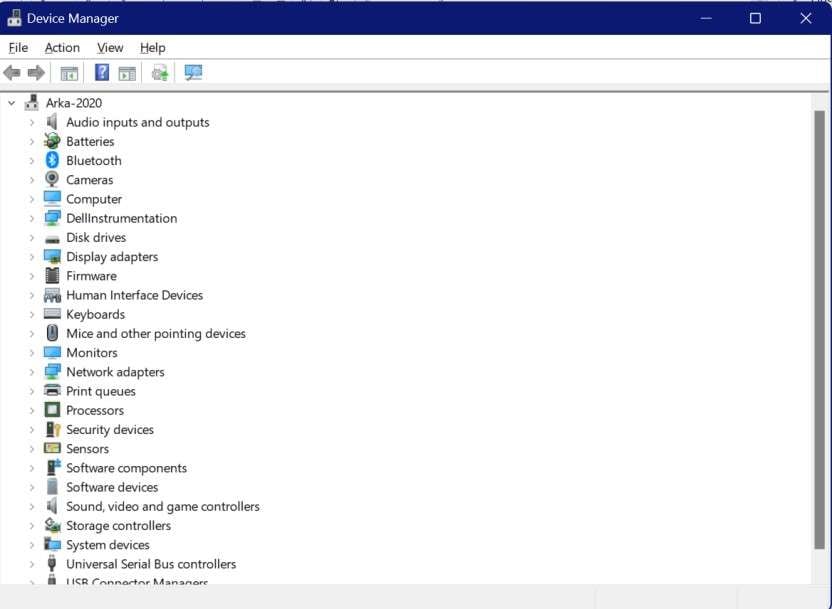Image resolution: width=832 pixels, height=609 pixels.
Task: Click the Software components icon
Action: [x=53, y=467]
